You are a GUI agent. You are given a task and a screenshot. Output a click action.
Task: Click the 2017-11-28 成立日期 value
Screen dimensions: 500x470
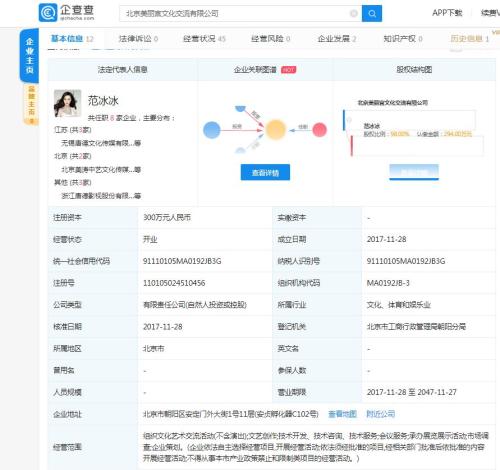[x=386, y=239]
